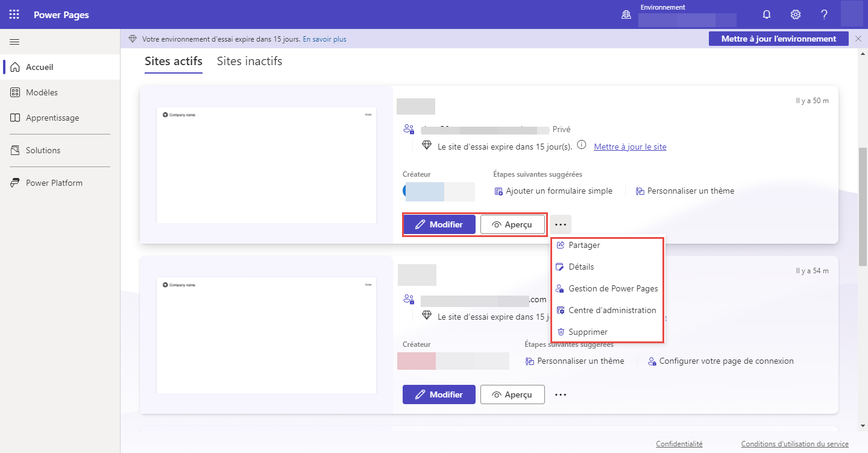
Task: Click Aperçu on the first site card
Action: (x=512, y=224)
